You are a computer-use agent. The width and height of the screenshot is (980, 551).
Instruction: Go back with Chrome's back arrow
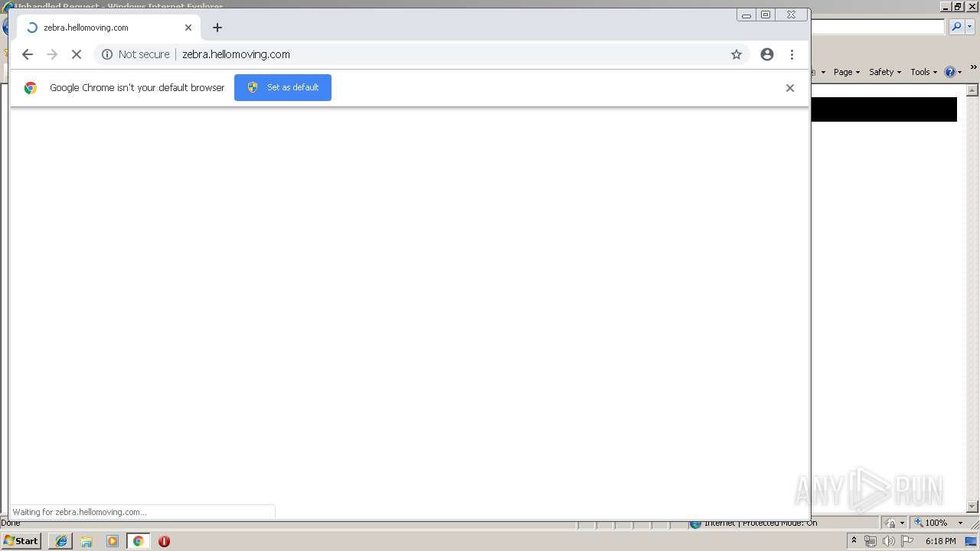point(28,54)
